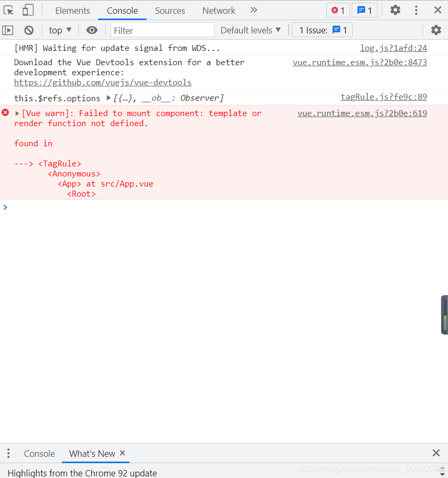The width and height of the screenshot is (448, 478).
Task: Select the inspect element tool
Action: [8, 10]
